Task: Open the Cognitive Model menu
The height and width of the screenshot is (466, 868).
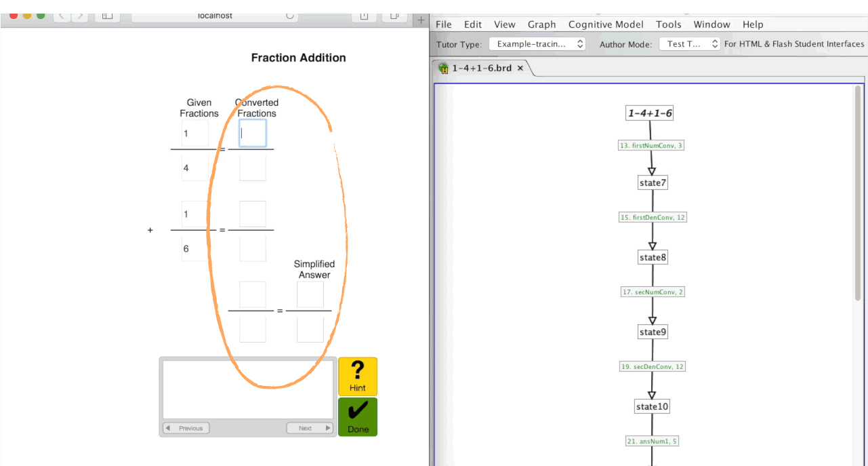Action: tap(606, 24)
